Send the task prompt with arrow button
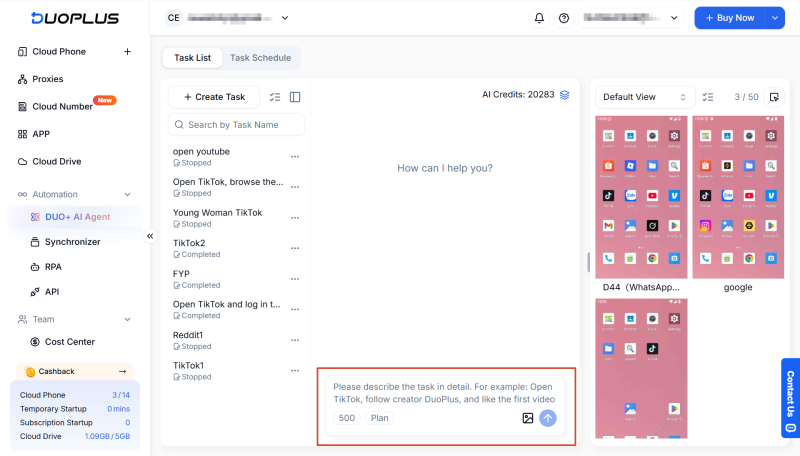 click(548, 418)
